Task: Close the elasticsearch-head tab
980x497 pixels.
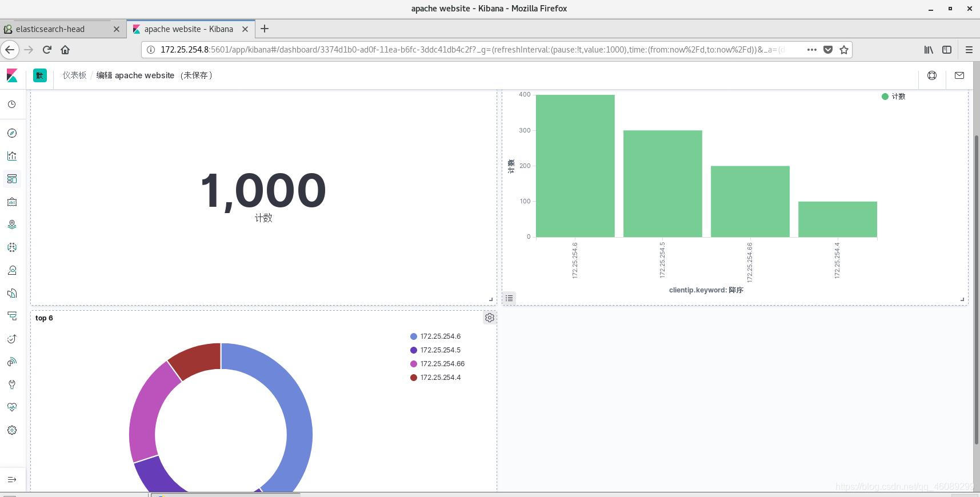Action: (x=117, y=29)
